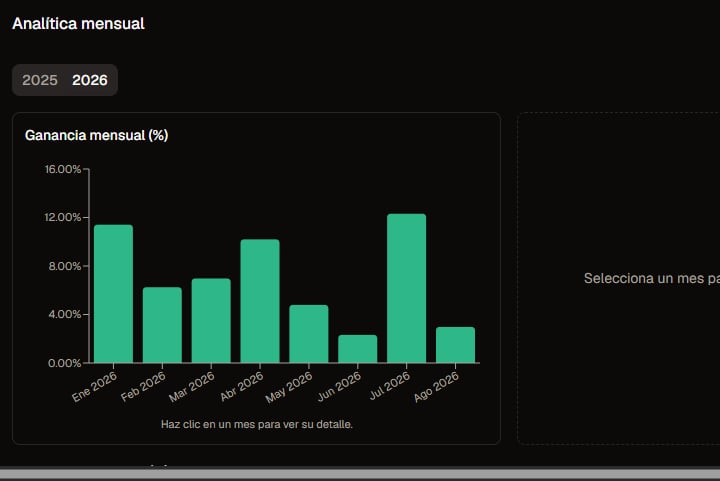Open Mar 2026 bar details

pos(211,321)
